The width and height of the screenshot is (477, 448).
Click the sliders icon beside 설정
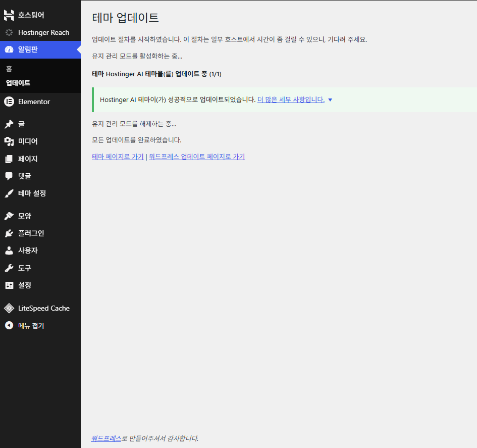pyautogui.click(x=9, y=285)
